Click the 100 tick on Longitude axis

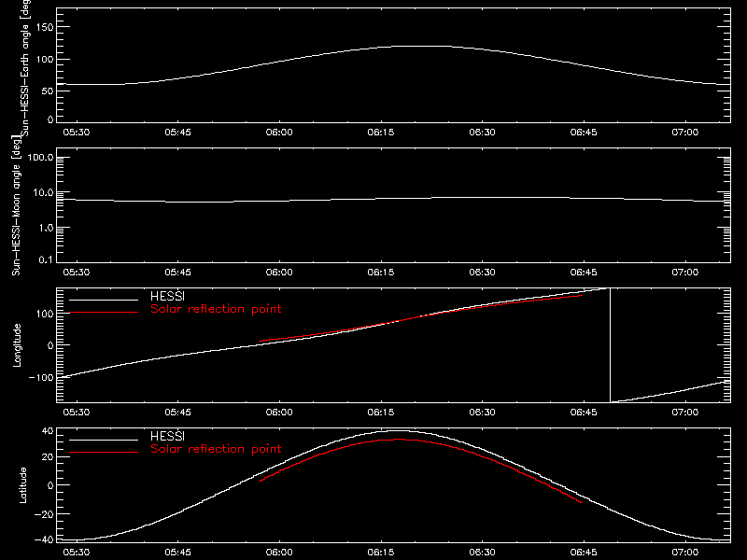click(x=45, y=314)
